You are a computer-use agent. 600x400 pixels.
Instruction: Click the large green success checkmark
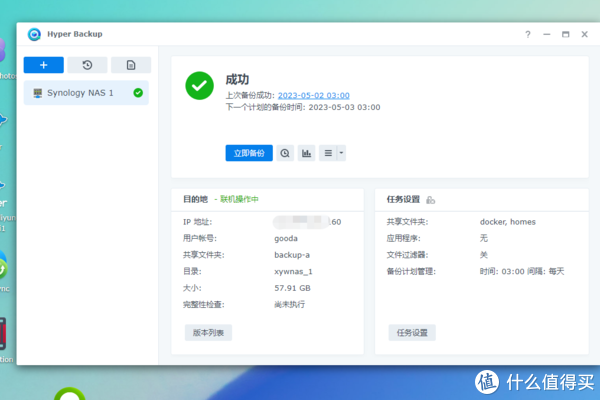click(199, 86)
